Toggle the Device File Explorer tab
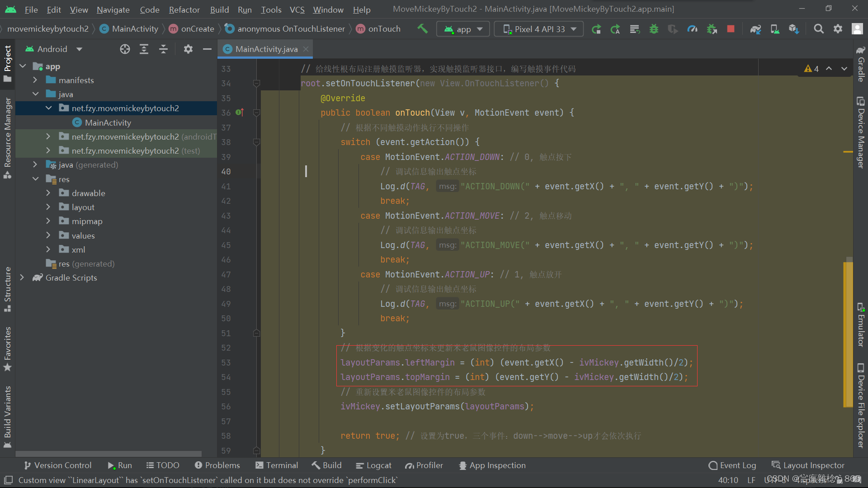The width and height of the screenshot is (868, 488). tap(861, 405)
